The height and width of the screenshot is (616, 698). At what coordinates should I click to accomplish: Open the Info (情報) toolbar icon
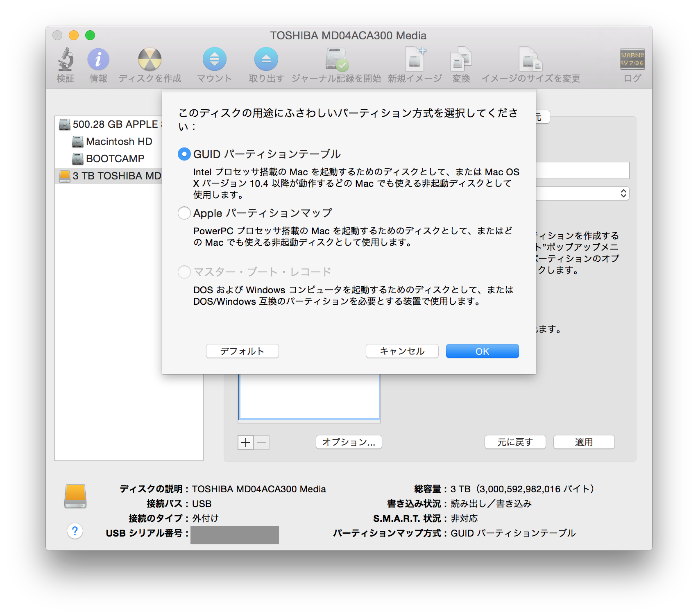coord(98,59)
